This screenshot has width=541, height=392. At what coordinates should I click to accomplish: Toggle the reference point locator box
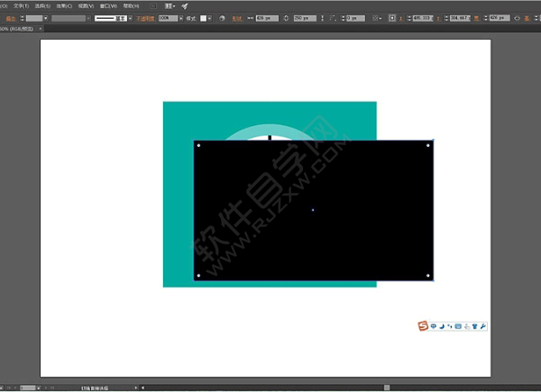point(392,18)
